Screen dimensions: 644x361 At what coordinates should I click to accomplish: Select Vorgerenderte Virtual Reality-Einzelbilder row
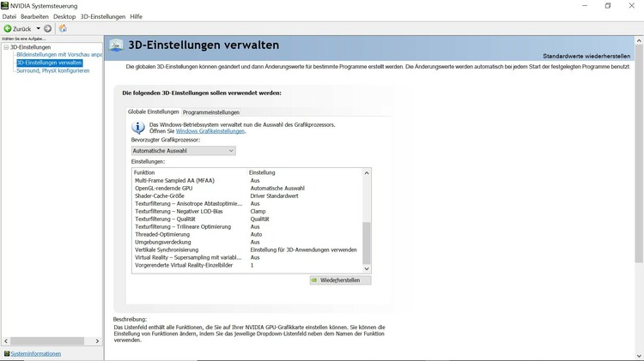247,266
